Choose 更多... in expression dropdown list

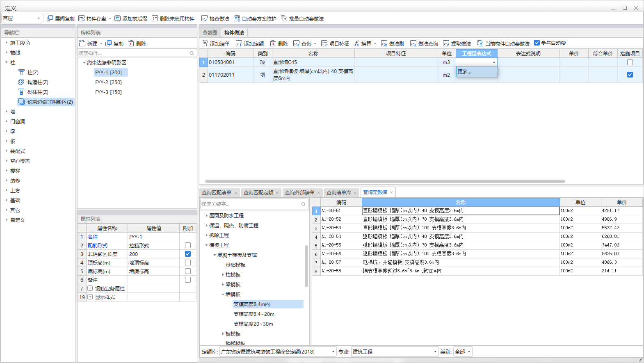coord(477,71)
